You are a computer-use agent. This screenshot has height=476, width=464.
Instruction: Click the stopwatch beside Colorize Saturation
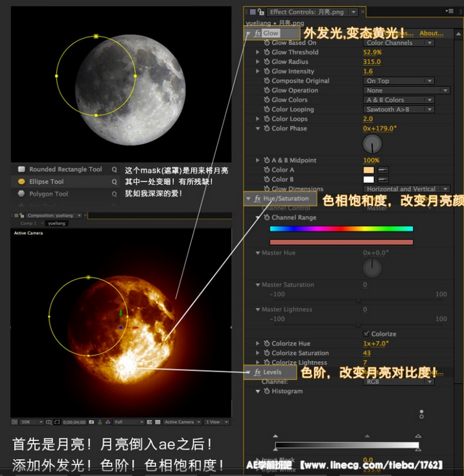pyautogui.click(x=267, y=353)
